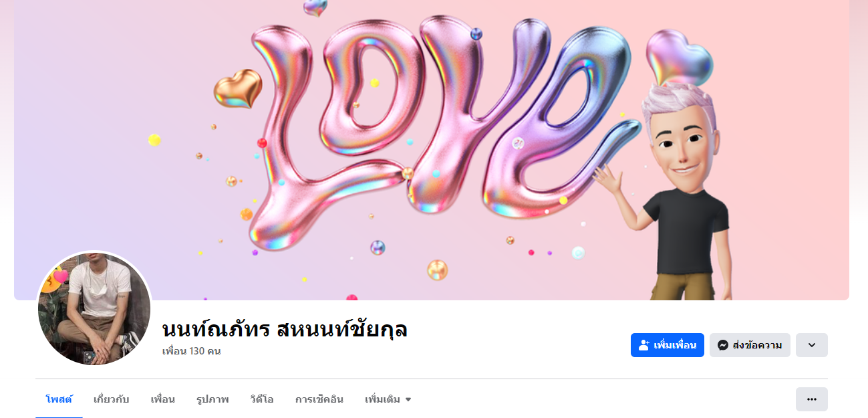868x418 pixels.
Task: Open the three-dots options menu
Action: (x=812, y=399)
